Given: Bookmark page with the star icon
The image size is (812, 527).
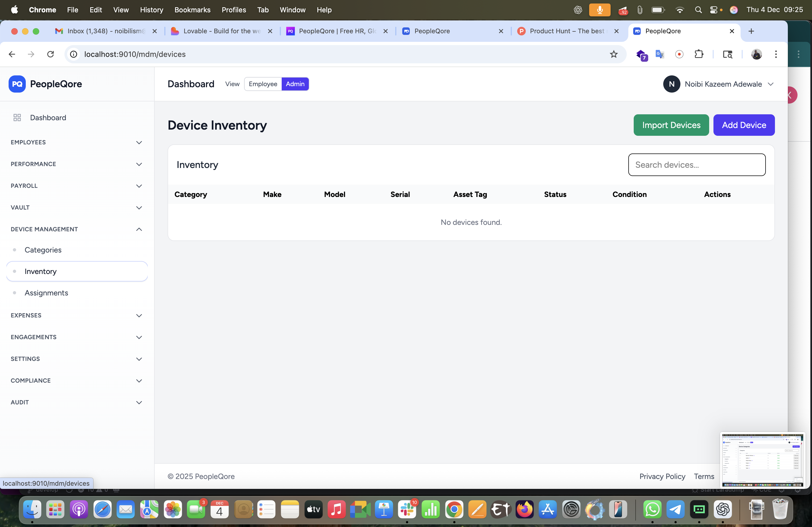Looking at the screenshot, I should (614, 54).
